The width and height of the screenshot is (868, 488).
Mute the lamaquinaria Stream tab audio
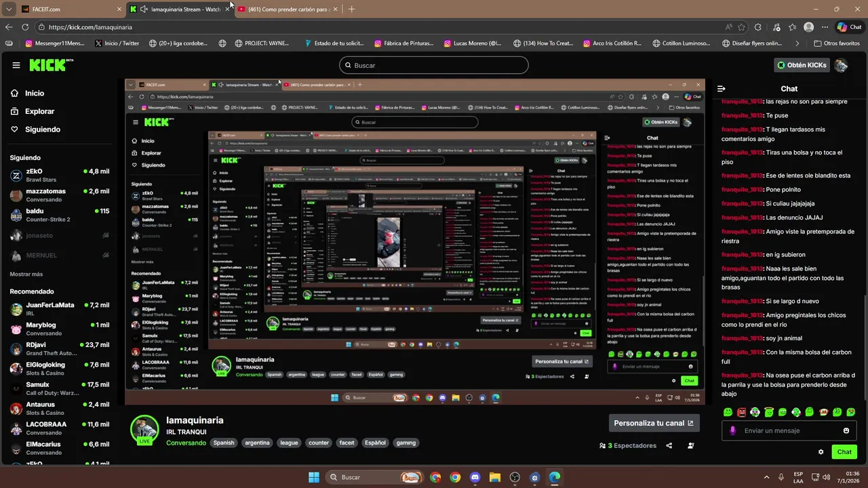(144, 9)
